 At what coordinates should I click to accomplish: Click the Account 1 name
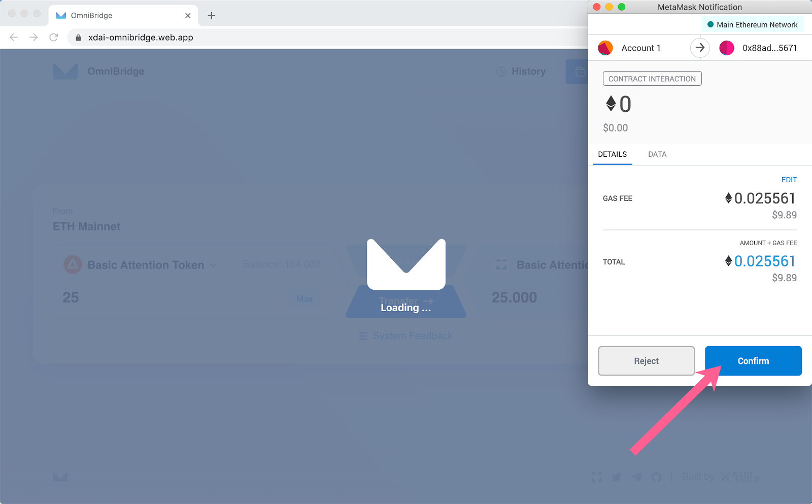pos(641,48)
